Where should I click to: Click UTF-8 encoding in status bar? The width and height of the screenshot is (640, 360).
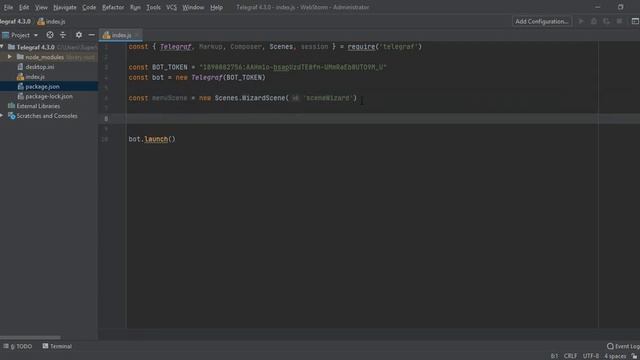pyautogui.click(x=591, y=356)
